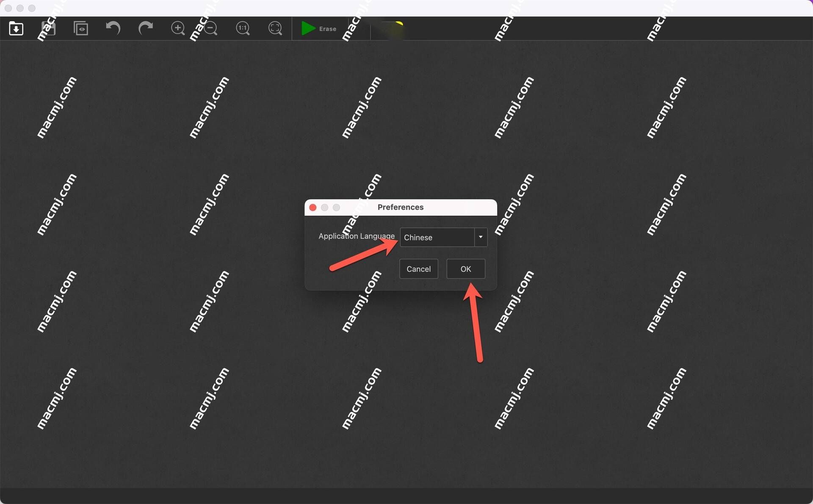Click the Application Language label field
813x504 pixels.
357,236
